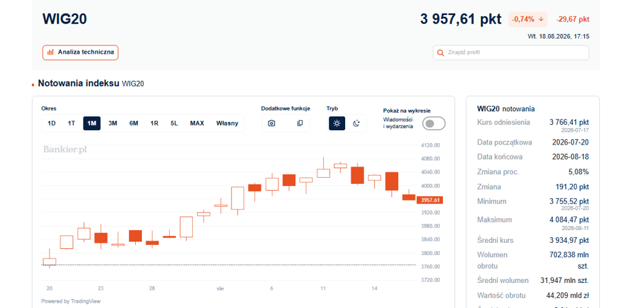Take chart snapshot with camera icon
Image resolution: width=644 pixels, height=308 pixels.
272,123
